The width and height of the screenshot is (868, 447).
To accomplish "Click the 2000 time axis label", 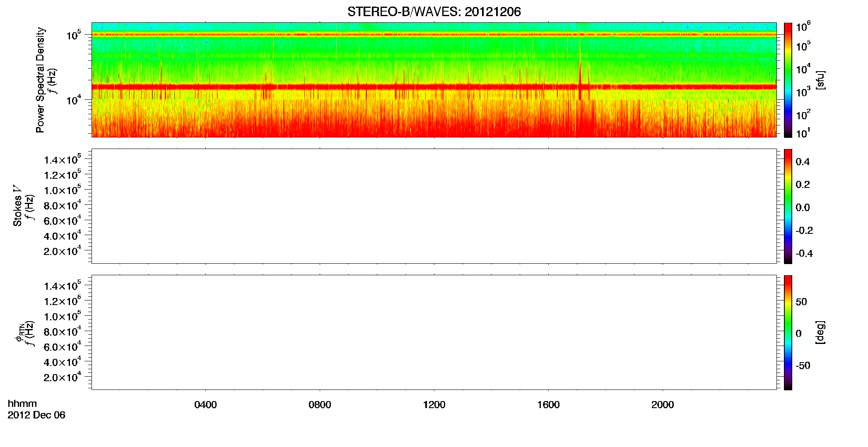I will point(663,405).
